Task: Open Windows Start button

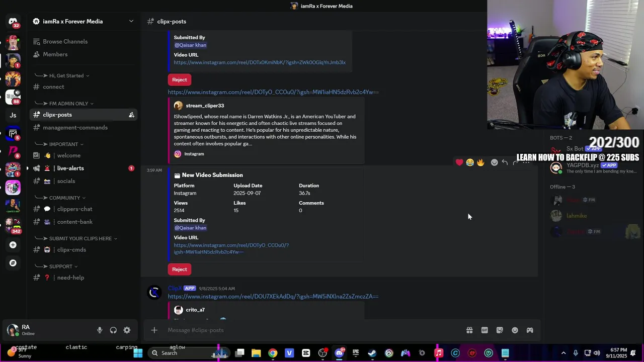Action: 138,353
